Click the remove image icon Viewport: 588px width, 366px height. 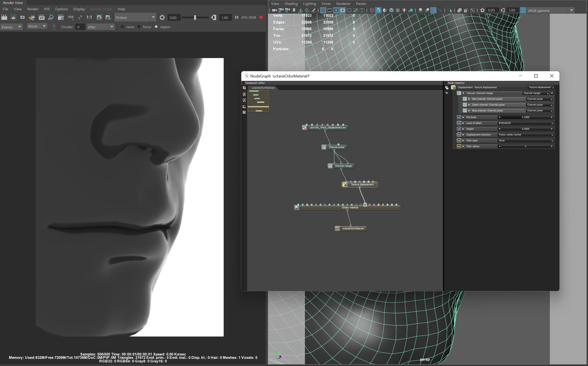coord(108,17)
